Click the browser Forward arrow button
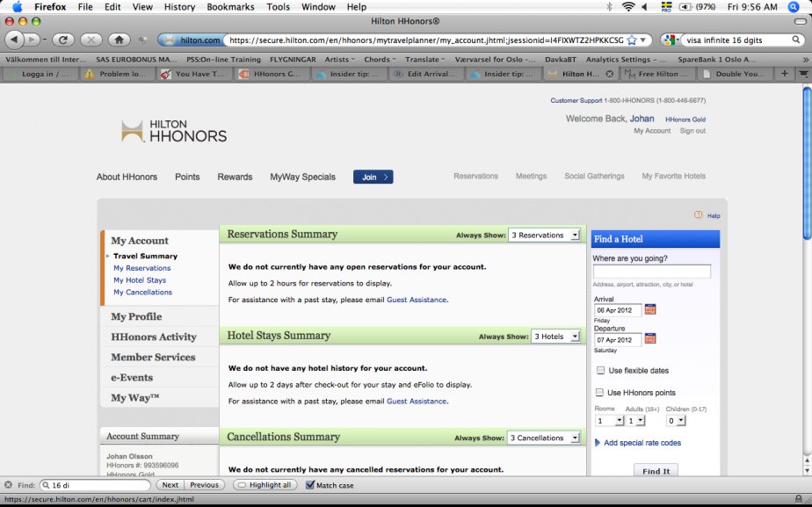Screen dimensions: 812x507 pos(32,40)
